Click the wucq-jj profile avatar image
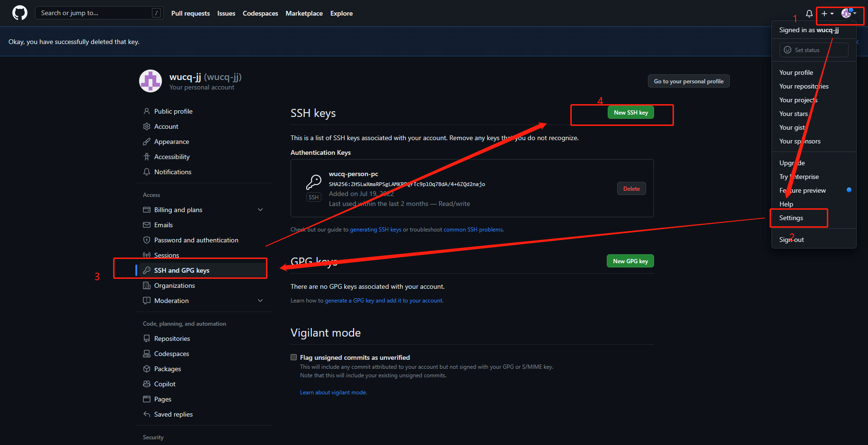The width and height of the screenshot is (868, 445). coord(151,81)
